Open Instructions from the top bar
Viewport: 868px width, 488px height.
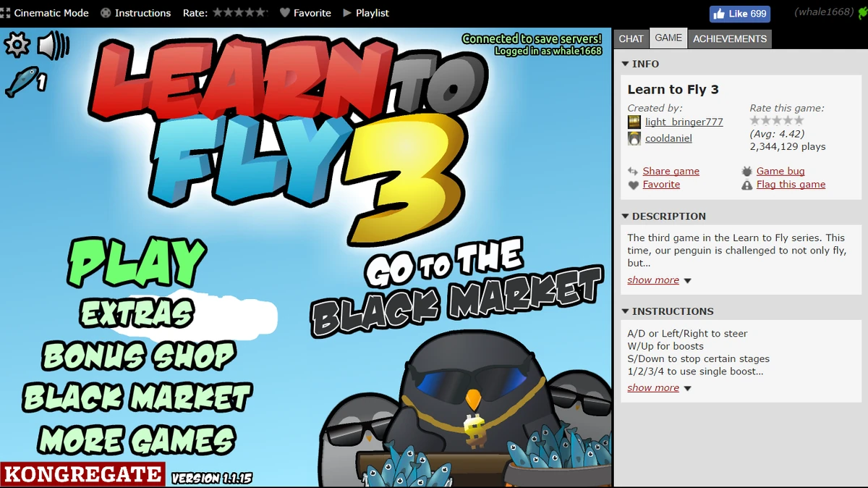(135, 13)
